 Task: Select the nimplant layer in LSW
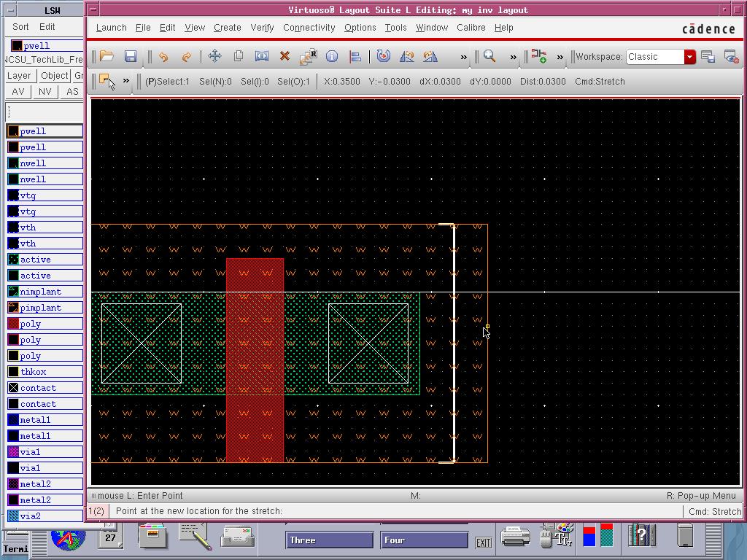[x=44, y=292]
